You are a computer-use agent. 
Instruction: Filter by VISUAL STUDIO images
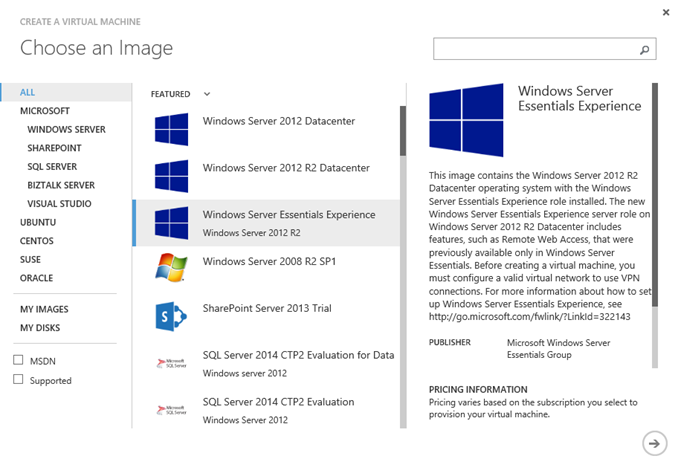point(59,204)
